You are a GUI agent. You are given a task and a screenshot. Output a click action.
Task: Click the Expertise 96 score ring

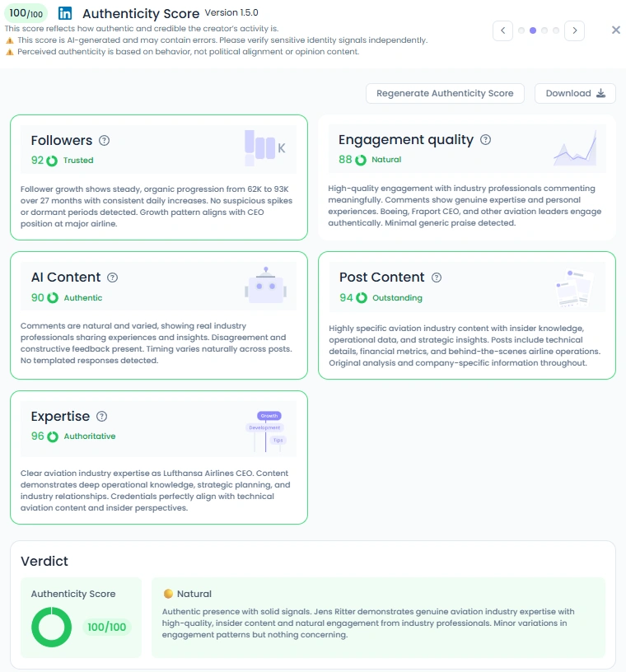(53, 436)
